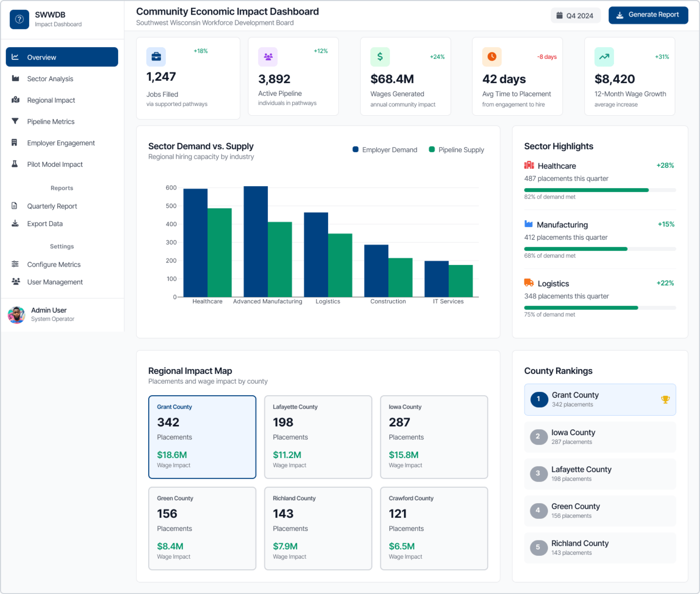Select the Crawford County map card
This screenshot has width=700, height=594.
434,528
